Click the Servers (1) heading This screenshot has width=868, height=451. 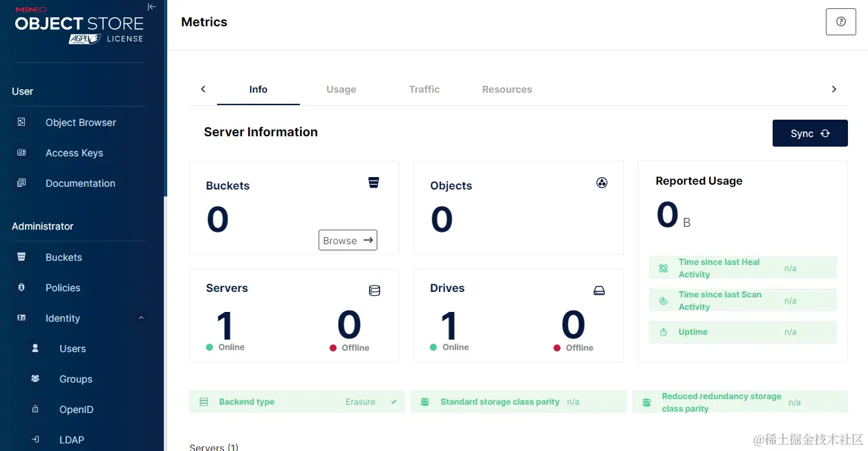pos(214,447)
